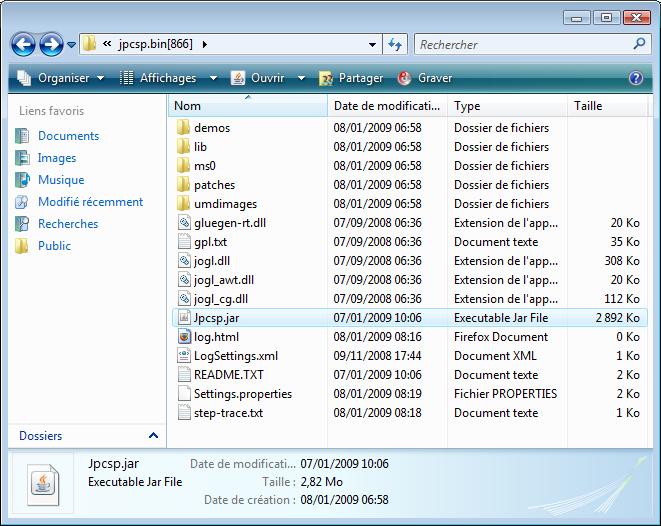Click 'Firefox Document' type cell
The width and height of the screenshot is (661, 526).
coord(501,337)
